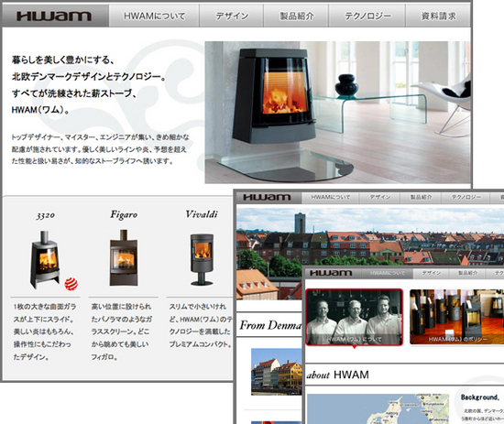Open 製品紹介 in the front window
The height and width of the screenshot is (424, 504).
(x=467, y=273)
